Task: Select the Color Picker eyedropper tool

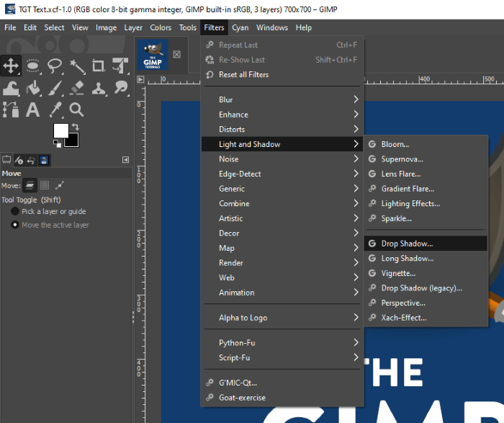Action: 55,110
